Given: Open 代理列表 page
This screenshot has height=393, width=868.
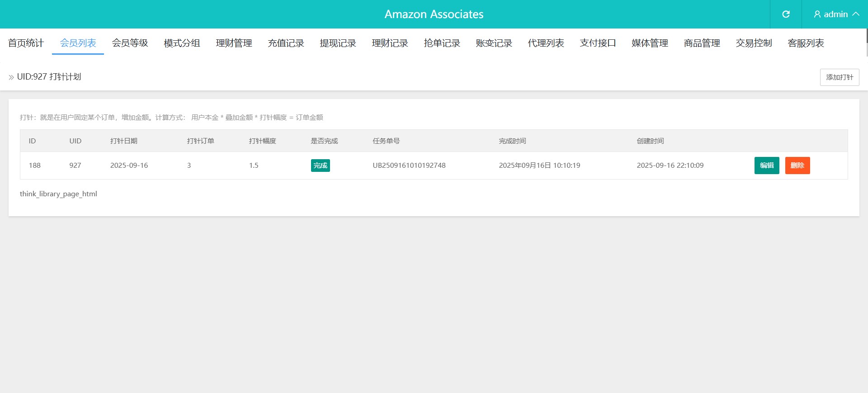Looking at the screenshot, I should click(546, 43).
